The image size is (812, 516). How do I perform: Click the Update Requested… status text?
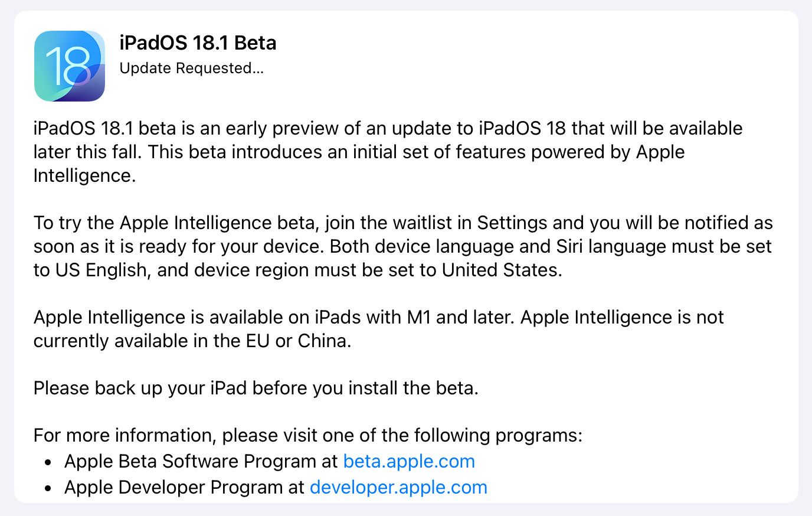tap(192, 68)
